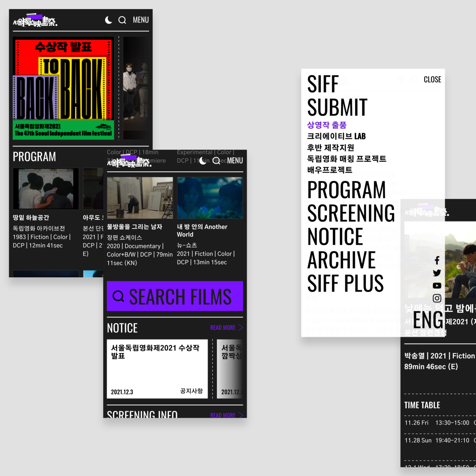Open film still image in right screen
476x476 pixels.
(x=440, y=259)
